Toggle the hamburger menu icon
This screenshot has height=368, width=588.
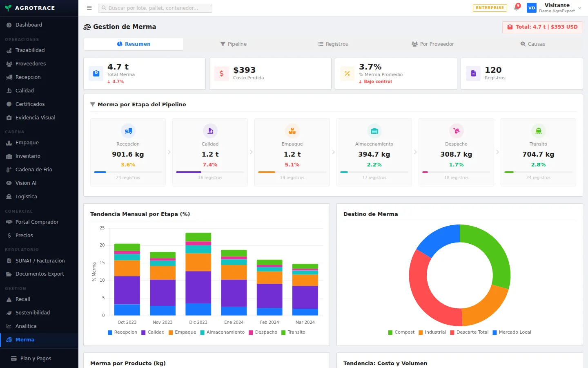(x=89, y=8)
